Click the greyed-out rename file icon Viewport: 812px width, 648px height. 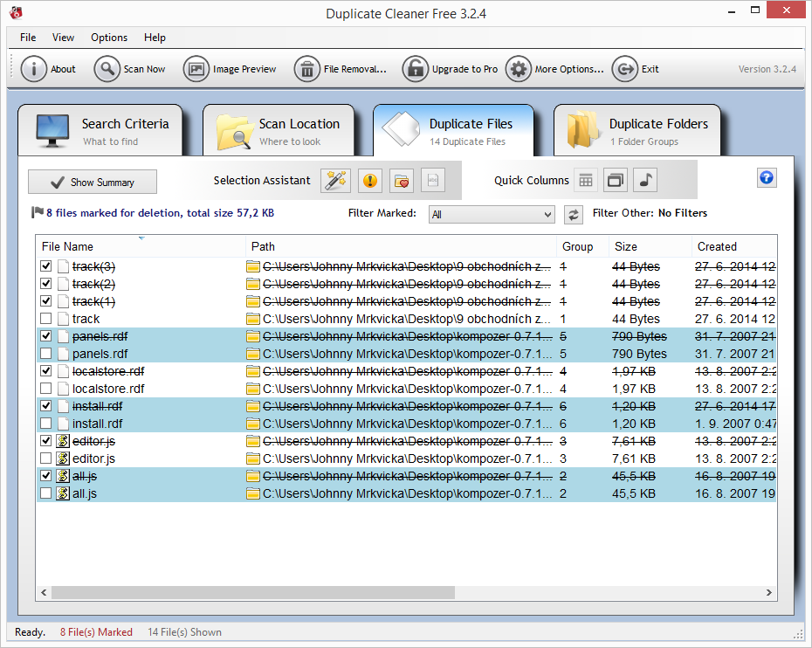[x=433, y=181]
